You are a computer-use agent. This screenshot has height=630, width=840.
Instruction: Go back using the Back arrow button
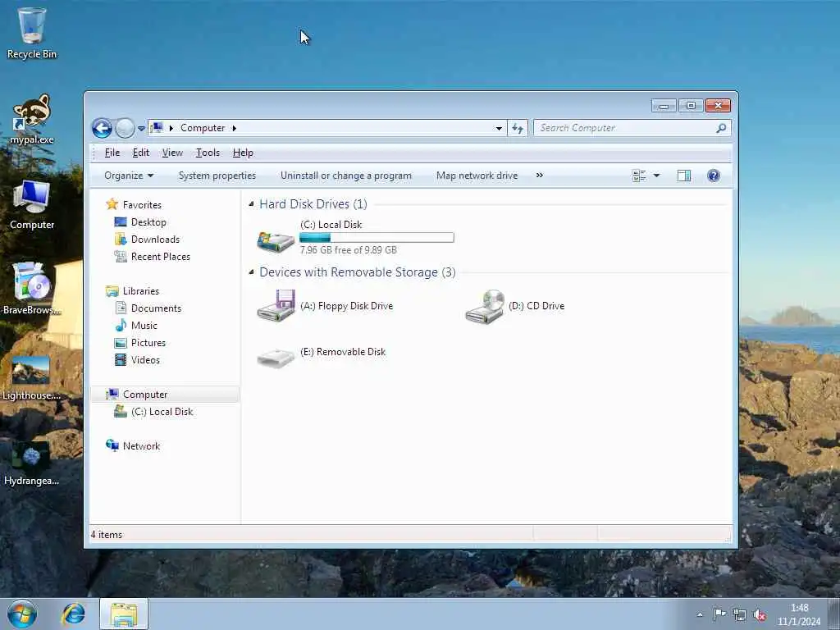pyautogui.click(x=102, y=129)
